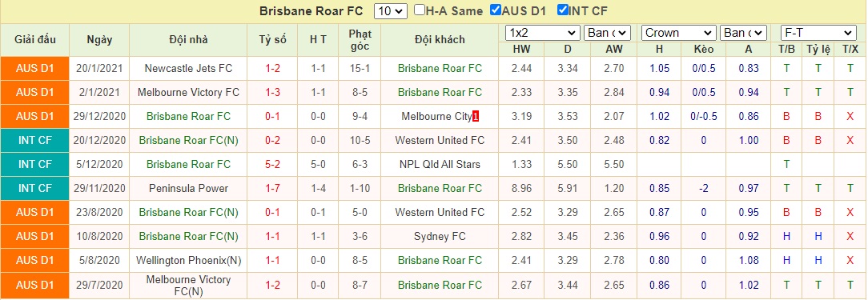This screenshot has height=300, width=868.
Task: Expand the F-T result dropdown
Action: point(818,34)
